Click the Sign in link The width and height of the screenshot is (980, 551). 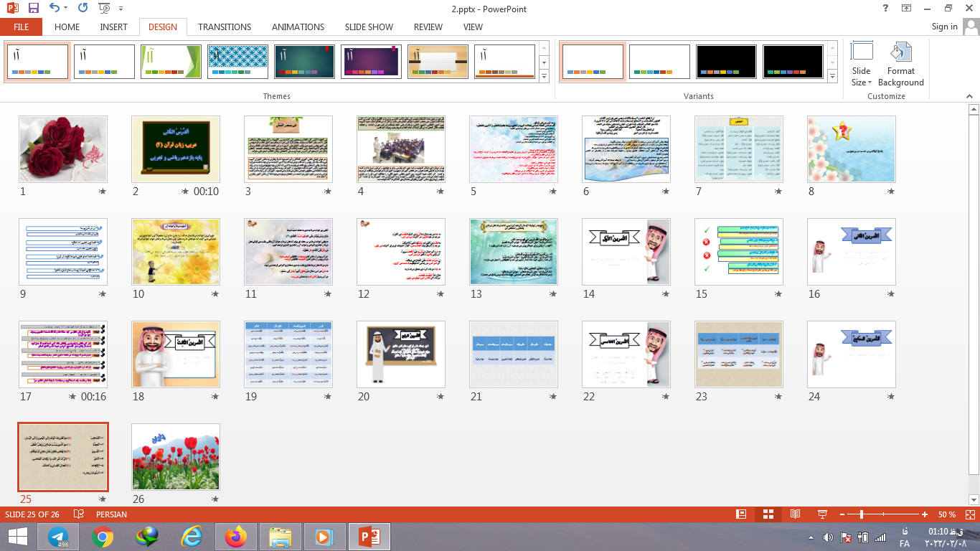[x=944, y=27]
